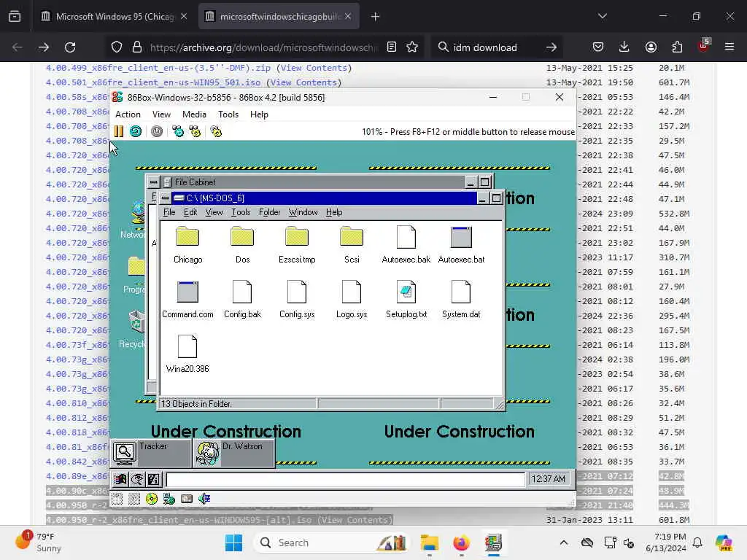This screenshot has width=747, height=560.
Task: Open new Firefox tab
Action: (376, 17)
